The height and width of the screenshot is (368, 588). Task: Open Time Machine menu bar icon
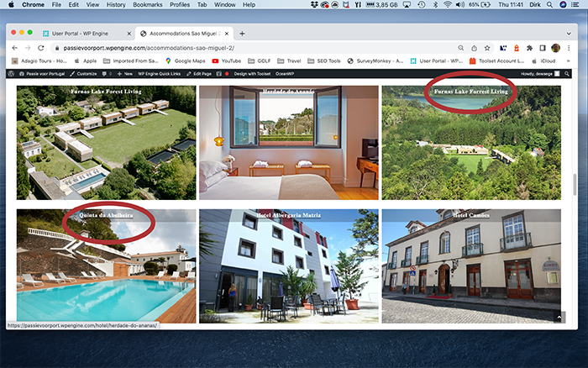click(422, 4)
